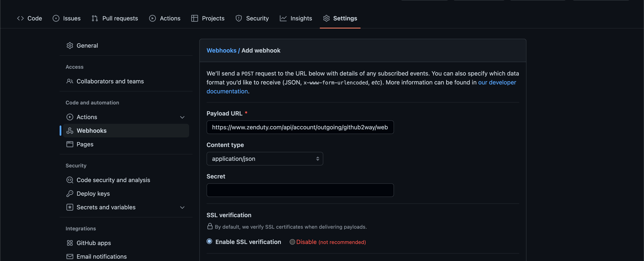Click the Webhooks icon in sidebar
Screen dimensions: 644x261
tap(70, 131)
